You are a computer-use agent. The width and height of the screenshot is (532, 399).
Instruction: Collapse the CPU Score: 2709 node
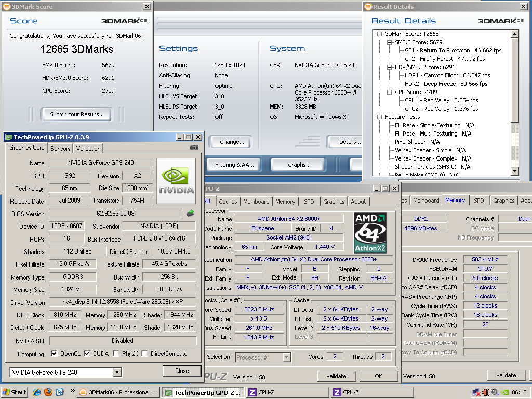(x=390, y=92)
